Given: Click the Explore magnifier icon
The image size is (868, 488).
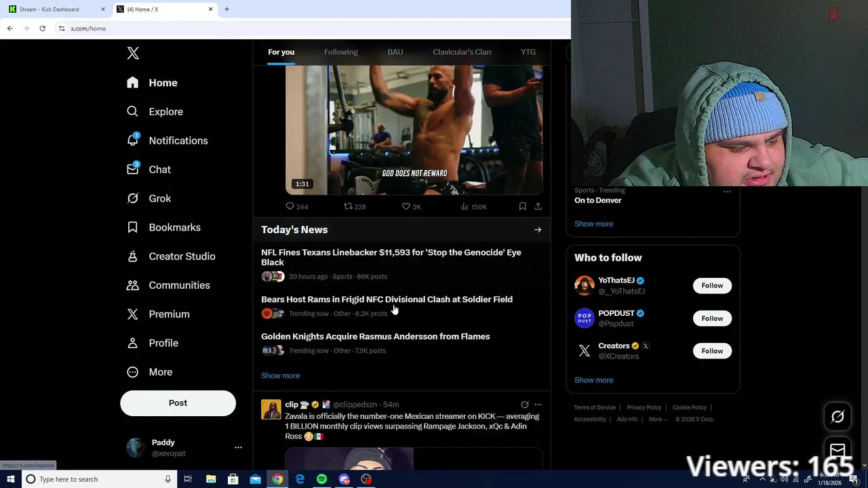Looking at the screenshot, I should 133,112.
